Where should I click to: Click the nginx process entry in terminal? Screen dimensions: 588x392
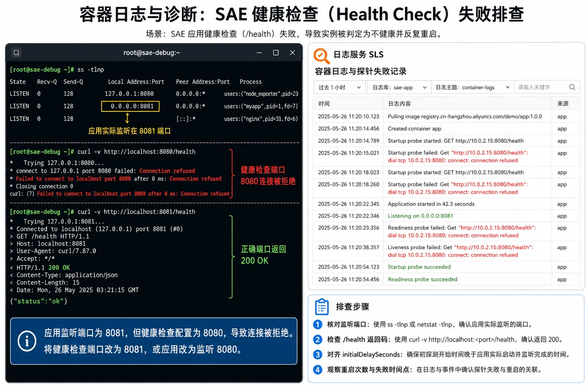pos(261,119)
